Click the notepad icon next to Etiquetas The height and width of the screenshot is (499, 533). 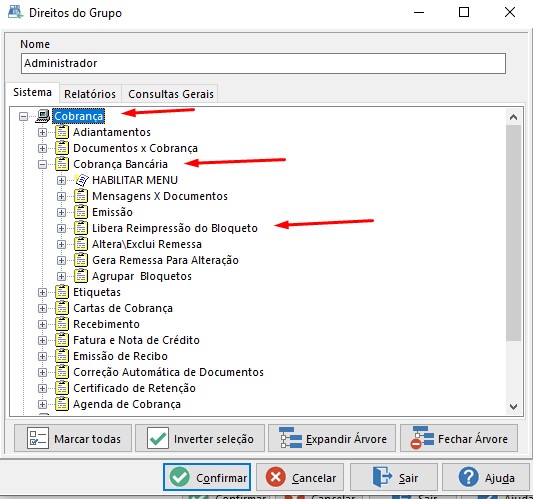[62, 292]
